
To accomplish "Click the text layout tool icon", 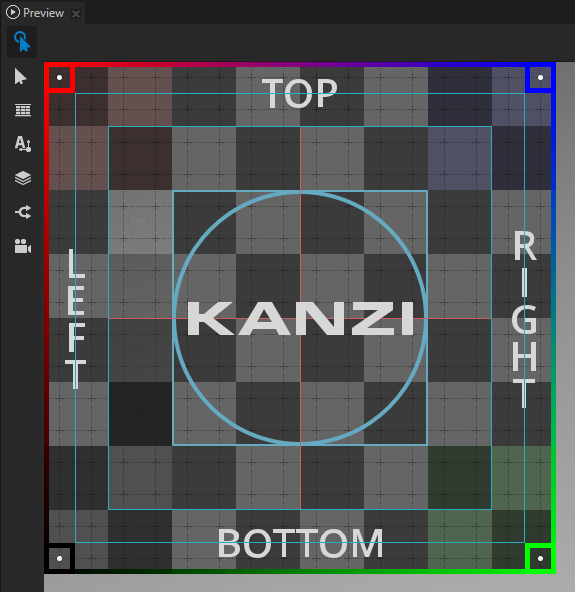I will point(23,144).
